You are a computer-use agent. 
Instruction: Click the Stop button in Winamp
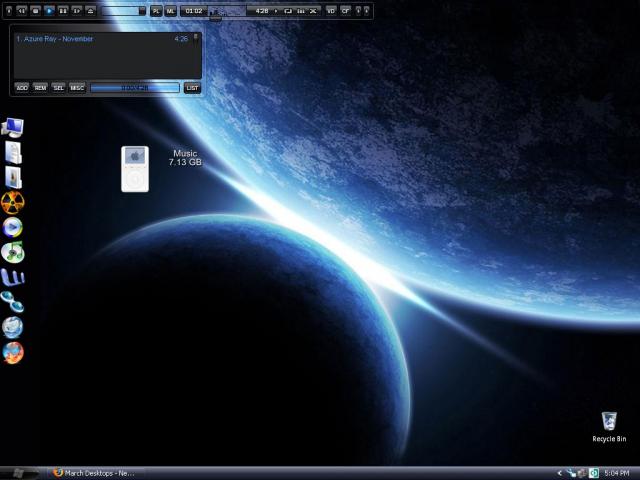[36, 11]
